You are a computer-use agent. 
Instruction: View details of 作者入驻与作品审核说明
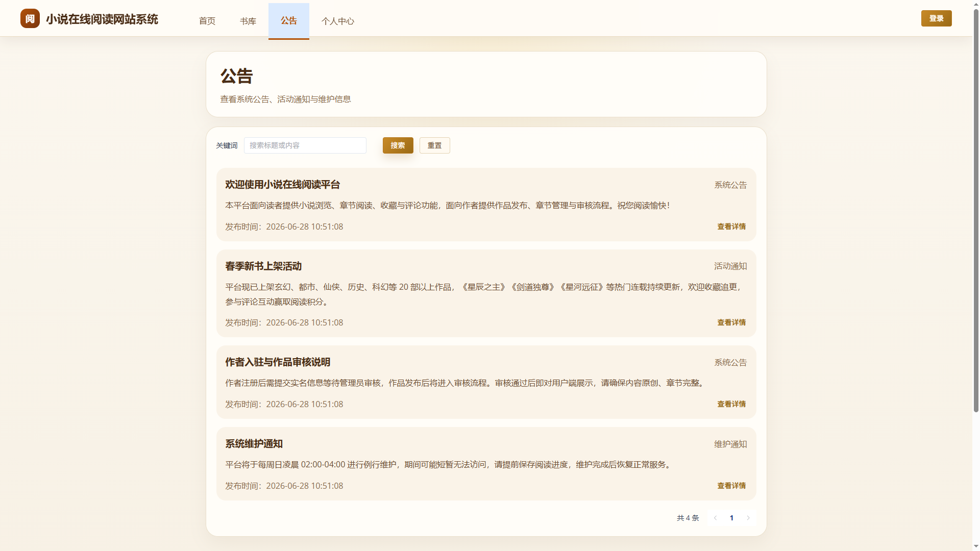pos(731,404)
